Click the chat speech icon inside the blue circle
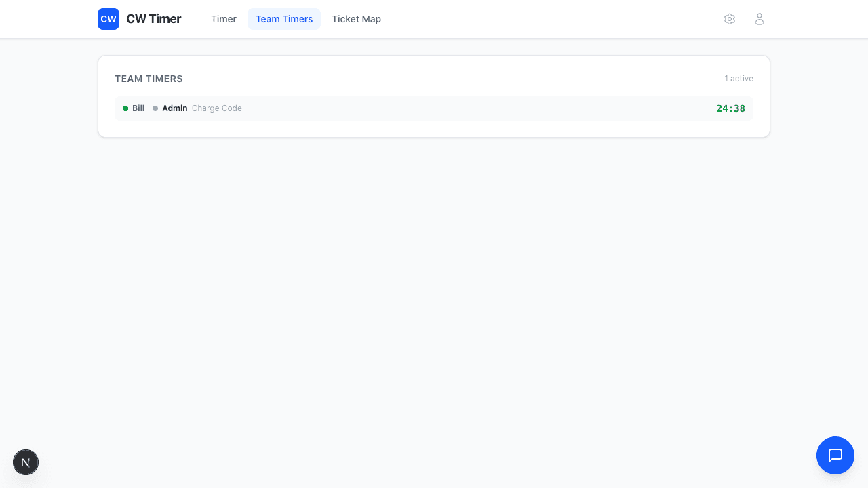The height and width of the screenshot is (488, 868). (835, 455)
